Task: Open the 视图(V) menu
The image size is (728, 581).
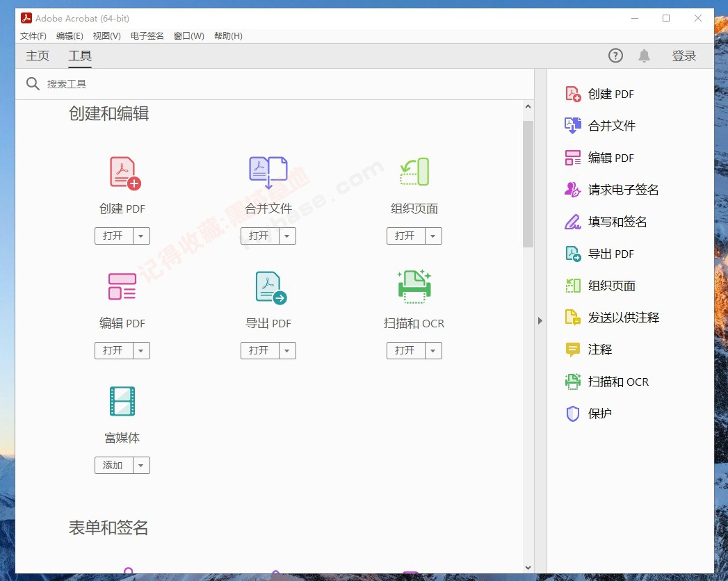Action: point(107,36)
